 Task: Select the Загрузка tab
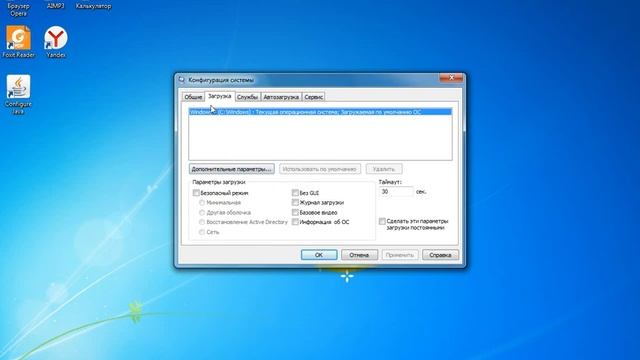click(x=220, y=96)
